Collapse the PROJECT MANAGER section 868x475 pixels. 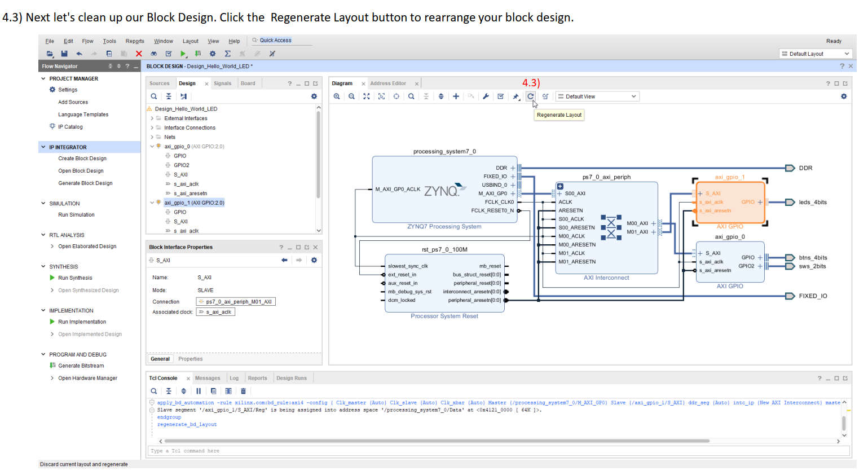pyautogui.click(x=43, y=78)
